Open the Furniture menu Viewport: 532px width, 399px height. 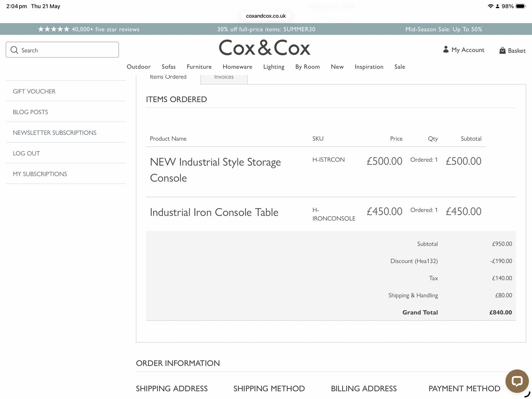199,67
